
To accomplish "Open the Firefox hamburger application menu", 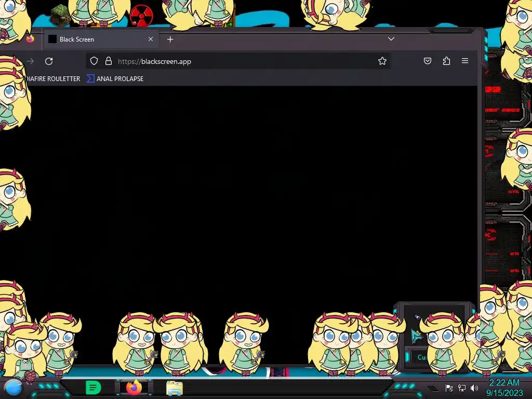I will [465, 61].
